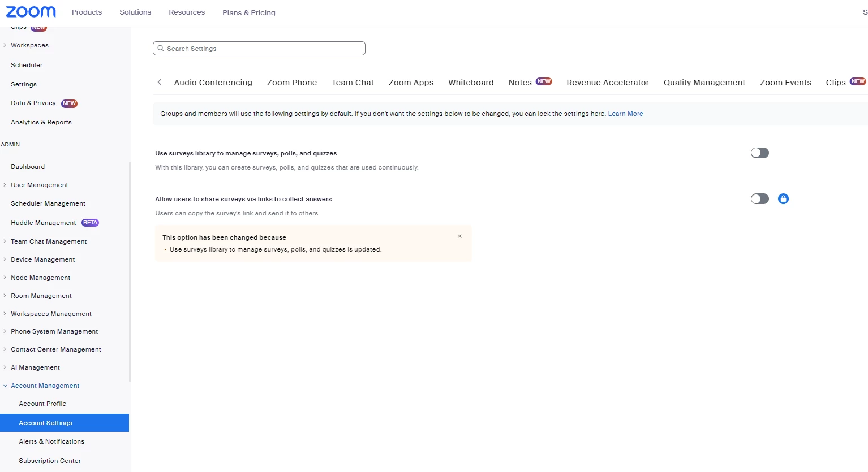The width and height of the screenshot is (868, 472).
Task: Switch to Zoom Events tab
Action: (x=785, y=83)
